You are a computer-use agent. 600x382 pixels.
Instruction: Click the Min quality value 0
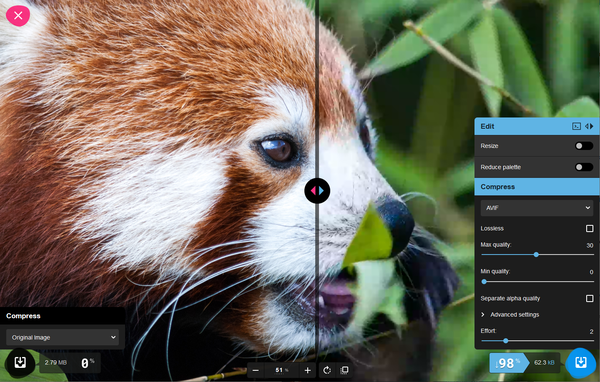[591, 272]
